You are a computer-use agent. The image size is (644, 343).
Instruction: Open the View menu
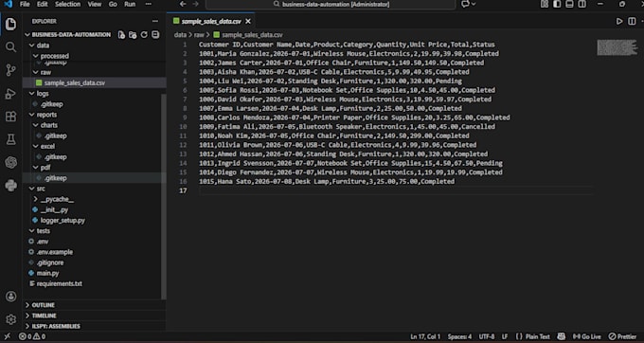click(95, 4)
